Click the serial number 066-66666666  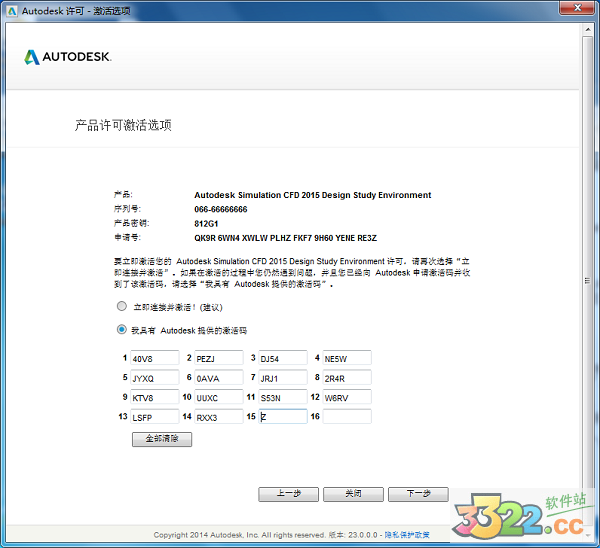tap(221, 209)
